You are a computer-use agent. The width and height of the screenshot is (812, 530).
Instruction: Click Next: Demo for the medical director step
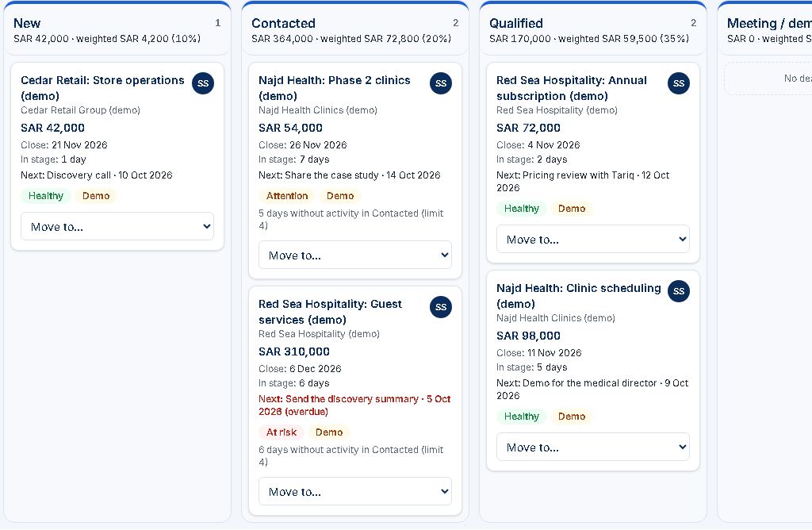tap(592, 389)
